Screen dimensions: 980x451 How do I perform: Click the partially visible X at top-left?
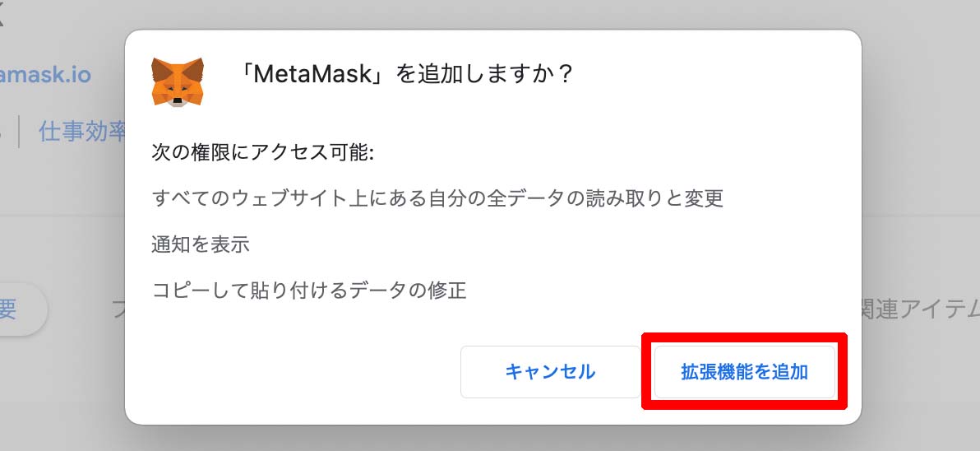[x=2, y=17]
